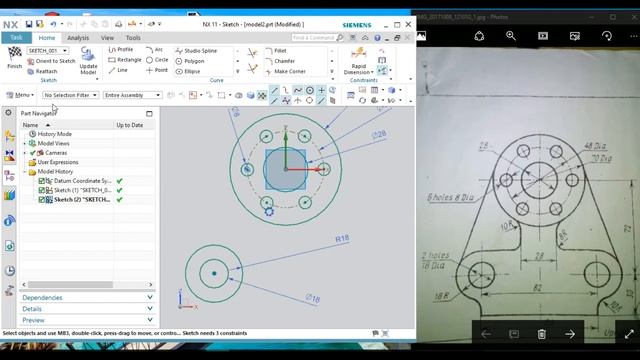Collapse the Model History tree node
The height and width of the screenshot is (360, 640).
click(25, 172)
